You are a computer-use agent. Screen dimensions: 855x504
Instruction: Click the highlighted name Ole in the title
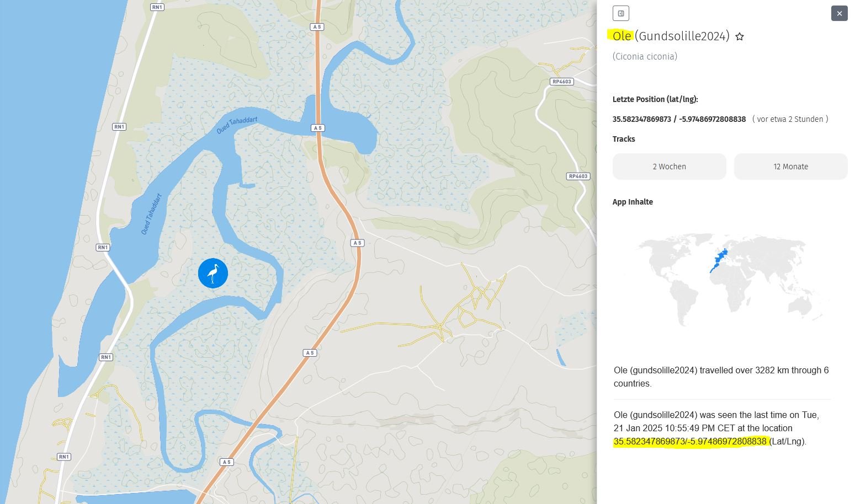tap(622, 36)
